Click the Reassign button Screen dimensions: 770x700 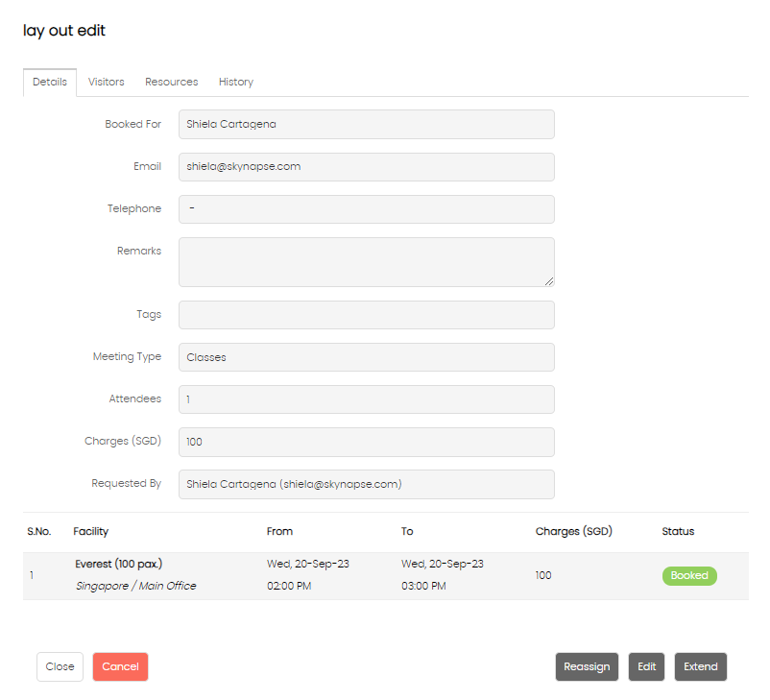[x=587, y=666]
